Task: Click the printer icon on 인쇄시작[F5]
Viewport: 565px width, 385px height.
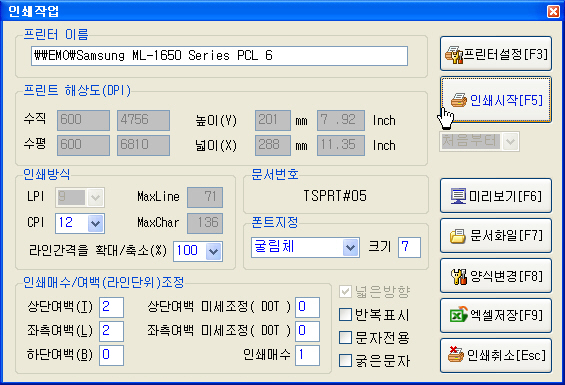Action: click(459, 100)
